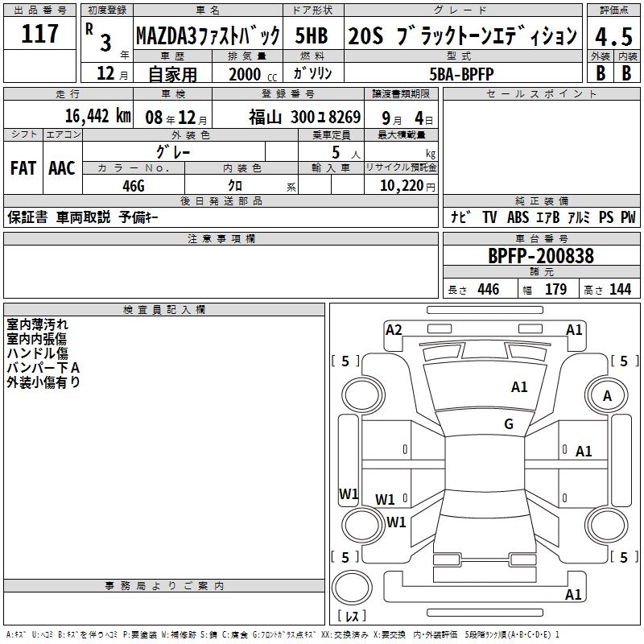Click the A1 mark on the right front door
Screen dimensions: 644x644
click(x=584, y=452)
